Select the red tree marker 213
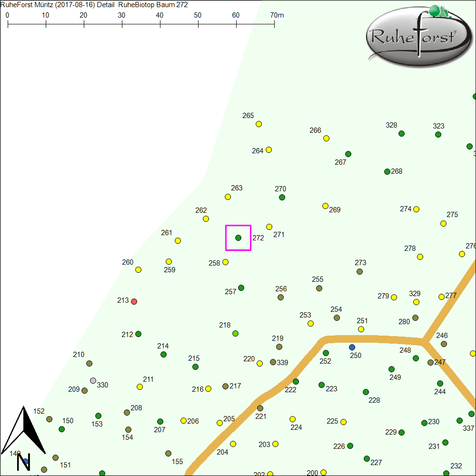Image resolution: width=476 pixels, height=476 pixels. (x=134, y=301)
